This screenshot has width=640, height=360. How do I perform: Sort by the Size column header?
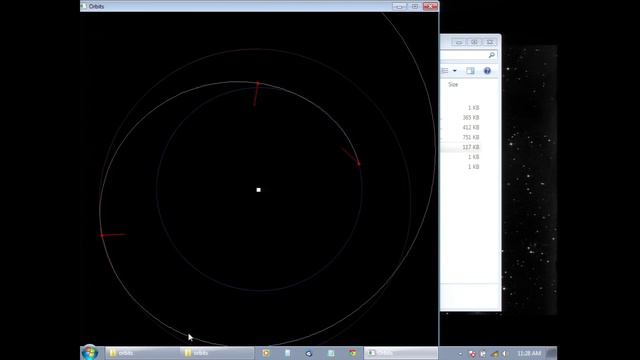pyautogui.click(x=453, y=84)
